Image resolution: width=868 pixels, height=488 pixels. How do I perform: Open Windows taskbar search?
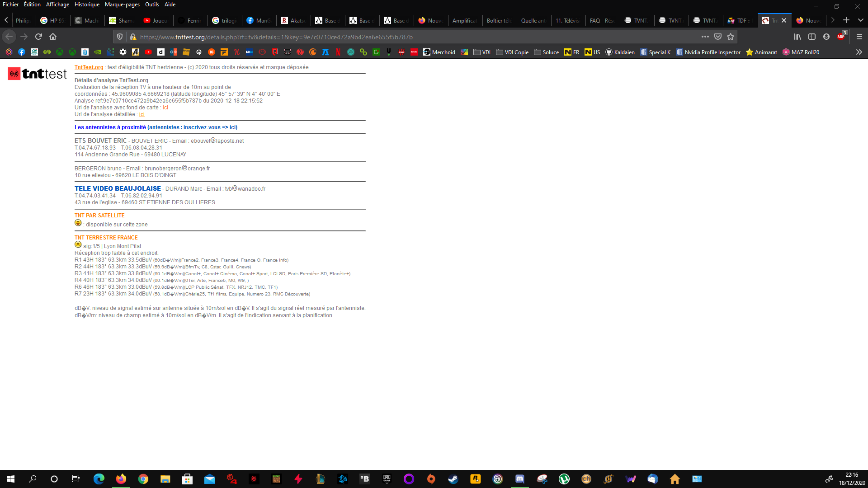tap(33, 479)
